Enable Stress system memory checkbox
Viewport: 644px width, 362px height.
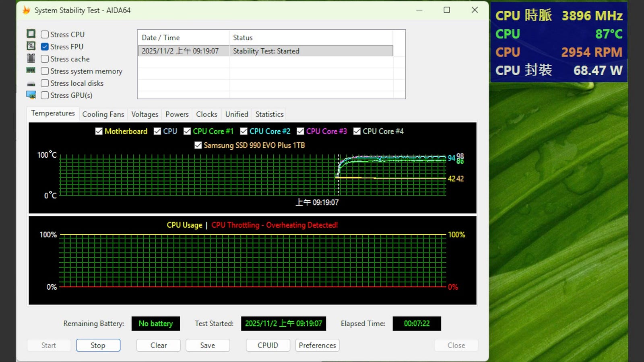(x=45, y=71)
